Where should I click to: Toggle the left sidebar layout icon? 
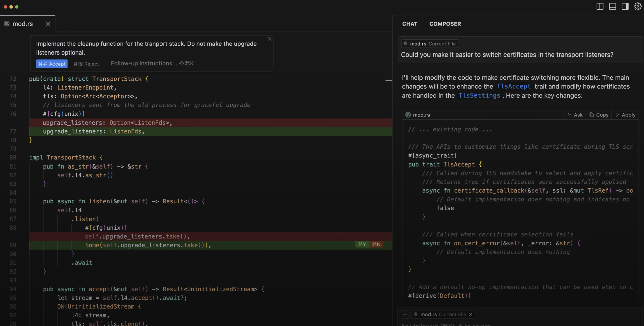(600, 7)
